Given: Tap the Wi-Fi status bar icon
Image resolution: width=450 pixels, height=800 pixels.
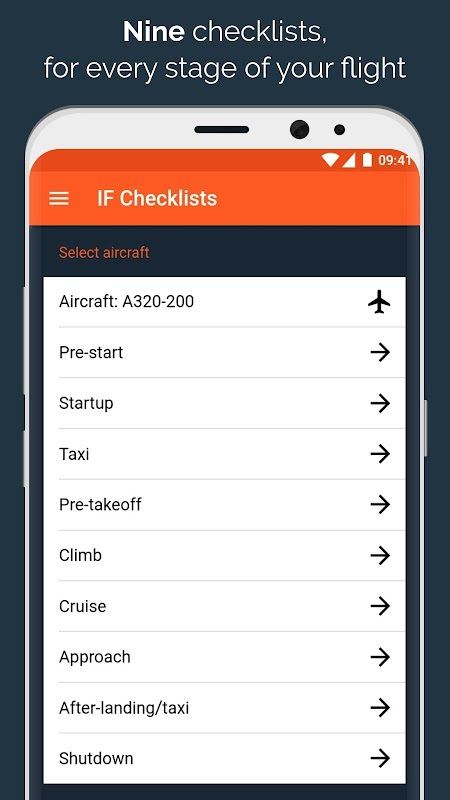Looking at the screenshot, I should tap(330, 160).
